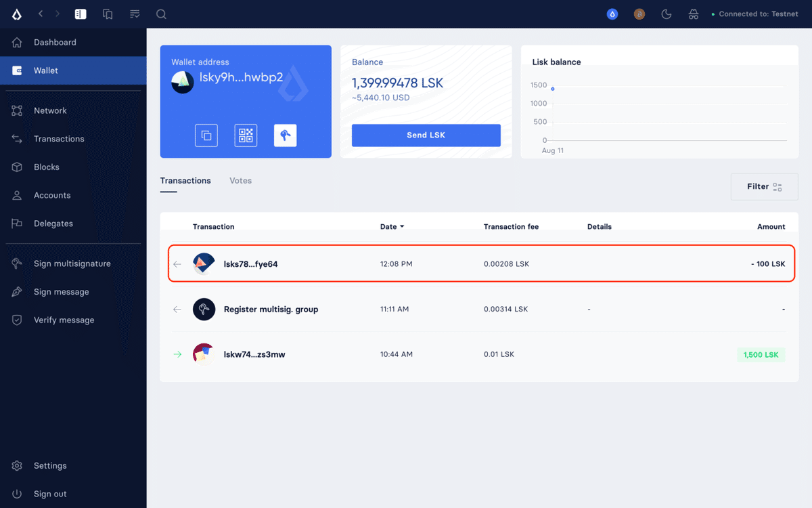Click the Lisk logo in top bar
Image resolution: width=812 pixels, height=508 pixels.
point(17,14)
